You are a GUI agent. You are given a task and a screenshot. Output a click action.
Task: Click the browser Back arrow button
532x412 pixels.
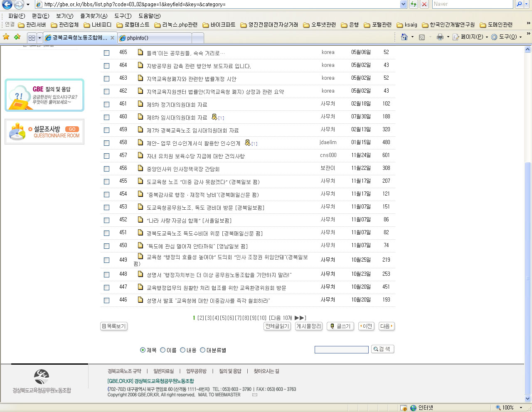pyautogui.click(x=7, y=5)
